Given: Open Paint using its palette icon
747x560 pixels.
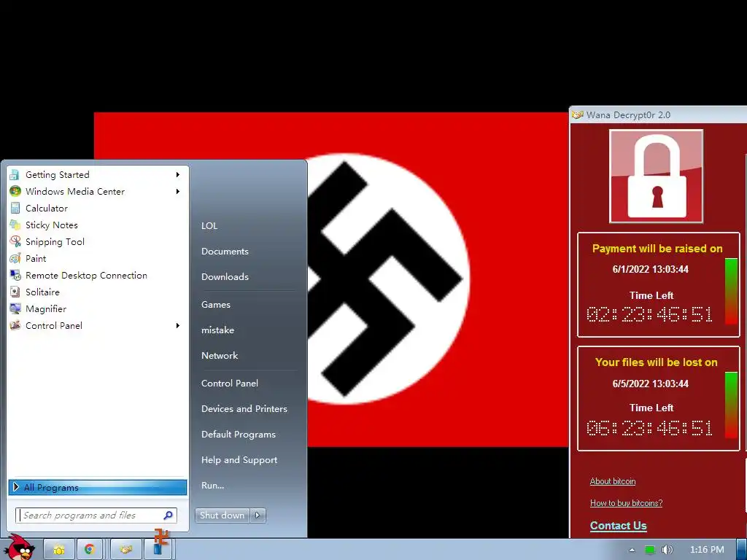Looking at the screenshot, I should tap(15, 259).
